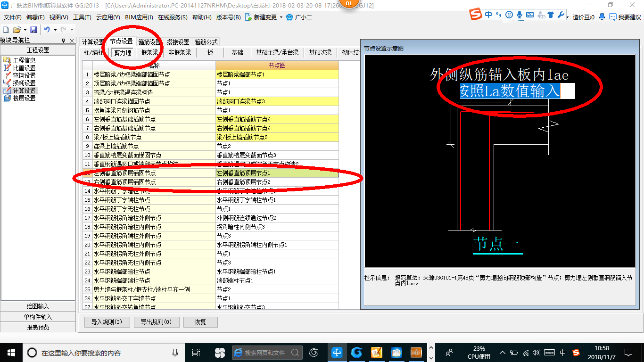
Task: Click the 广小二 assistant icon
Action: point(289,17)
